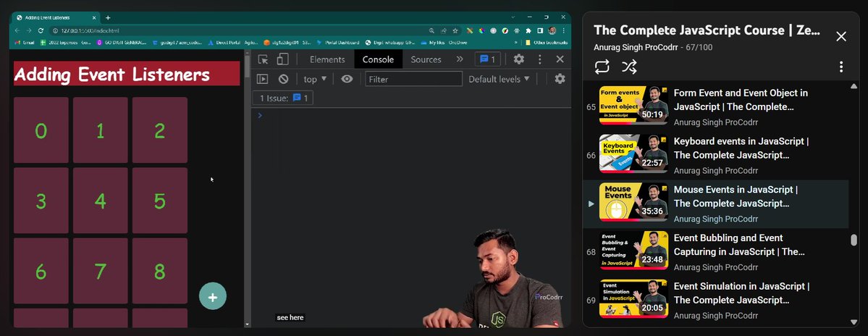Open playlist three-dot options menu
868x336 pixels.
point(841,67)
